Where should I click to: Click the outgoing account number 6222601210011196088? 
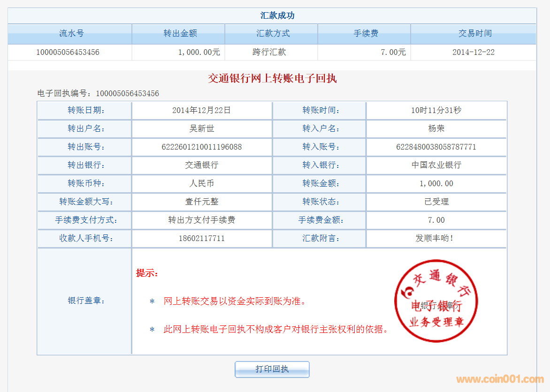(202, 147)
